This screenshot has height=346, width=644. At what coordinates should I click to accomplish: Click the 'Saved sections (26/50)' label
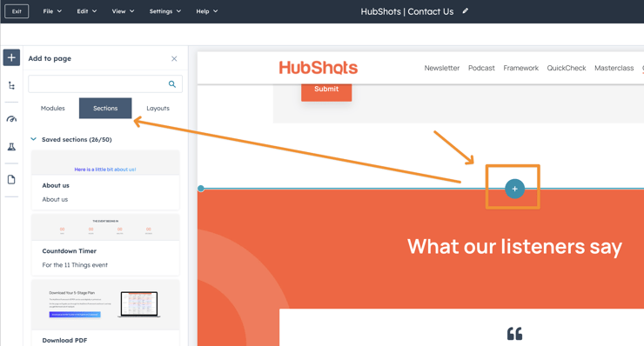coord(77,140)
